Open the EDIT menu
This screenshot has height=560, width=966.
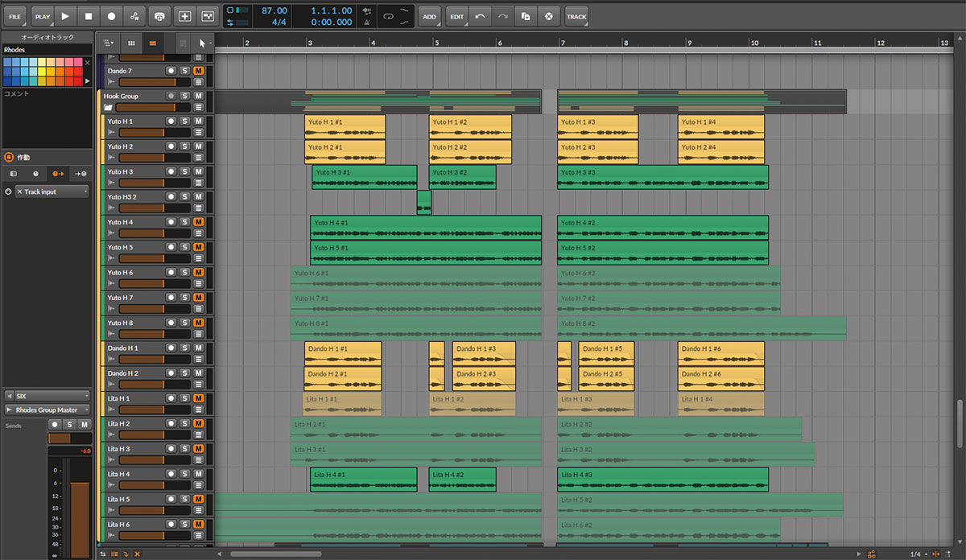click(x=456, y=15)
